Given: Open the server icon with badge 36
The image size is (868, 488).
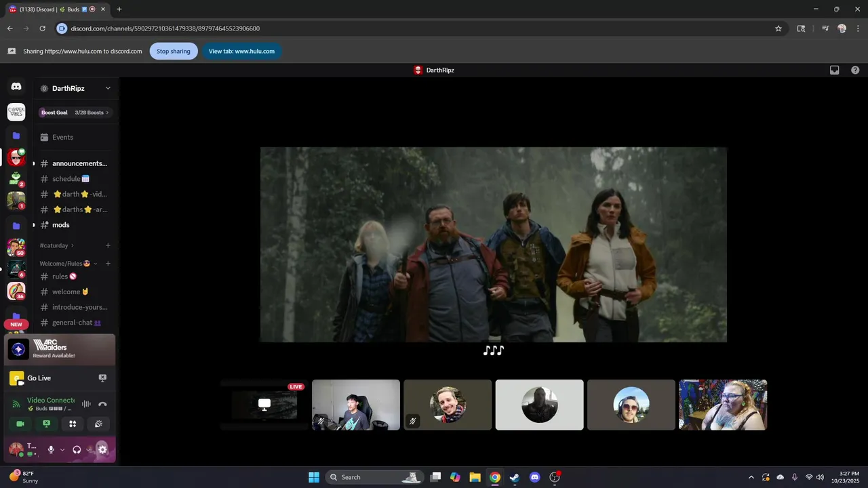Looking at the screenshot, I should click(16, 291).
